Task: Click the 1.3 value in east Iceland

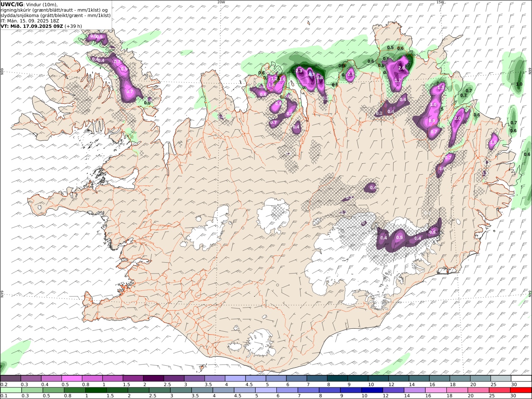Action: [x=441, y=87]
